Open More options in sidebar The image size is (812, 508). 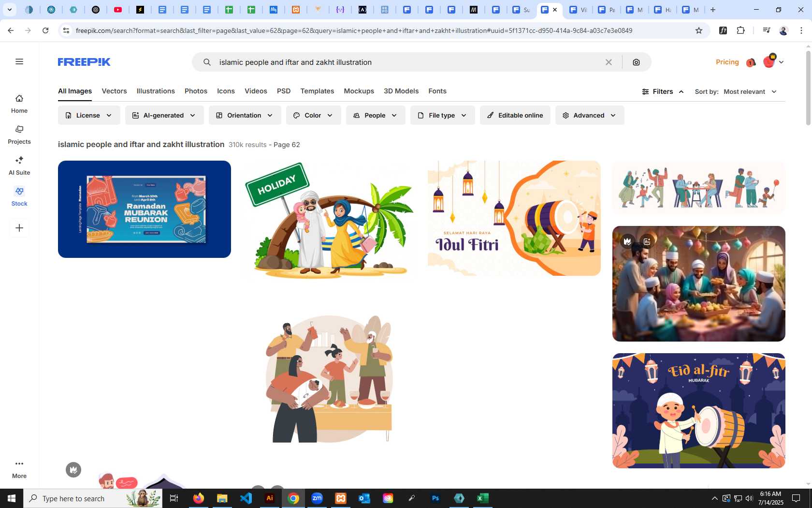[19, 469]
